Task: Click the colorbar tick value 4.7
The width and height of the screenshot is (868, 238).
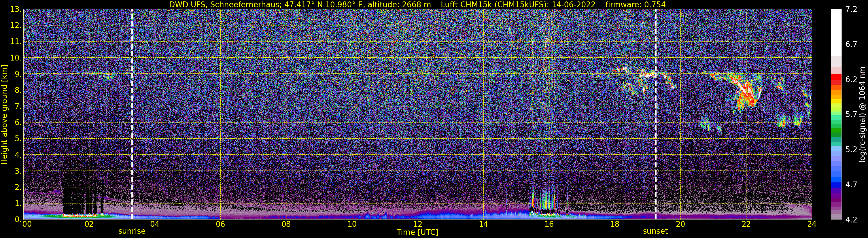Action: pyautogui.click(x=851, y=184)
